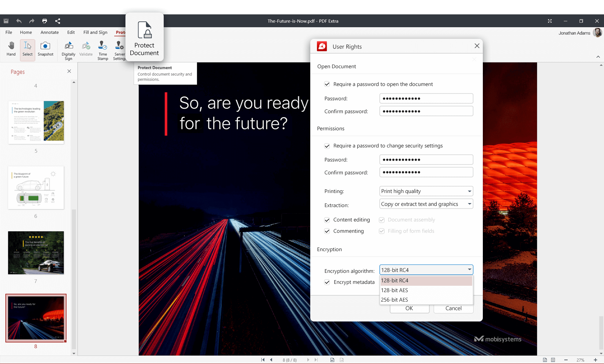Click document scrollbar down arrow
The image size is (604, 364).
(x=601, y=353)
